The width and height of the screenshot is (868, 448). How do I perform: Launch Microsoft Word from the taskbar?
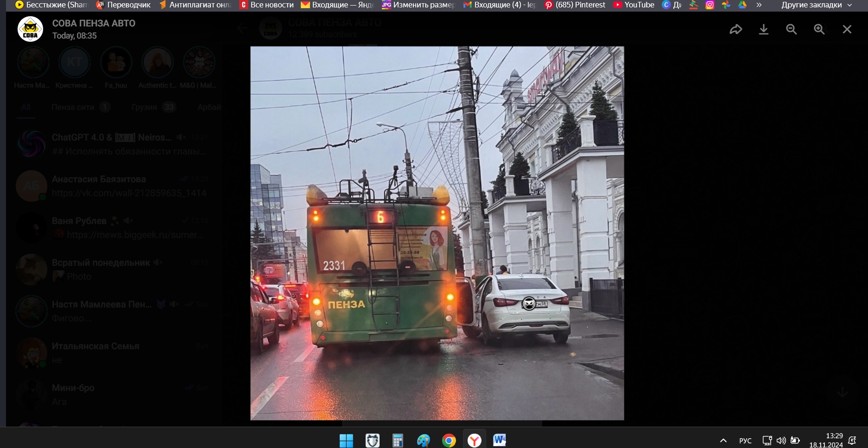(x=499, y=440)
